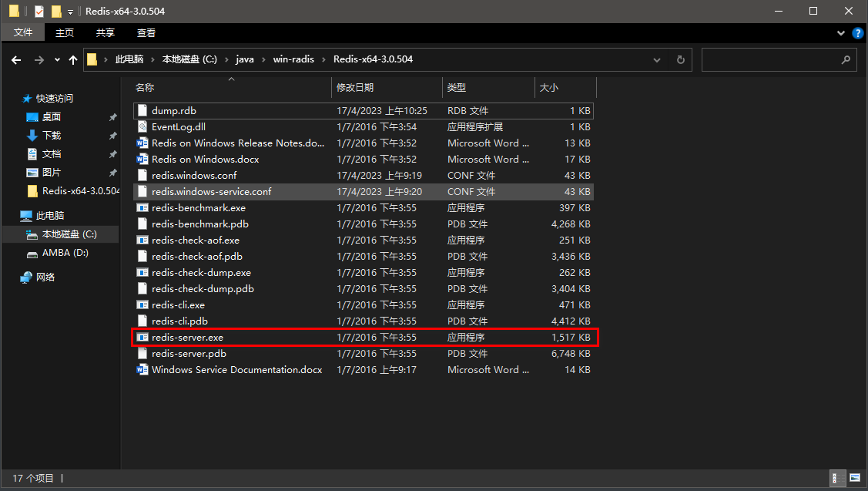Screen dimensions: 868x491
Task: Click the 17/4/2023 上午10:25 date cell
Action: tap(382, 110)
